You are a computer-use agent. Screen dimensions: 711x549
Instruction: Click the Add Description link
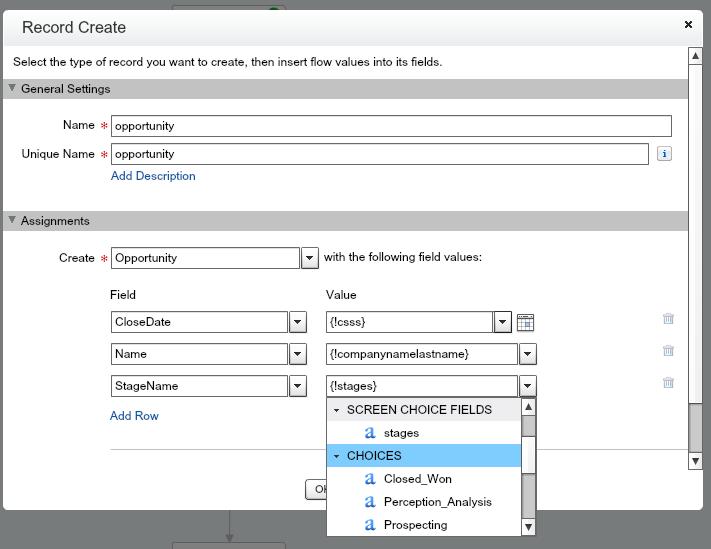point(153,176)
